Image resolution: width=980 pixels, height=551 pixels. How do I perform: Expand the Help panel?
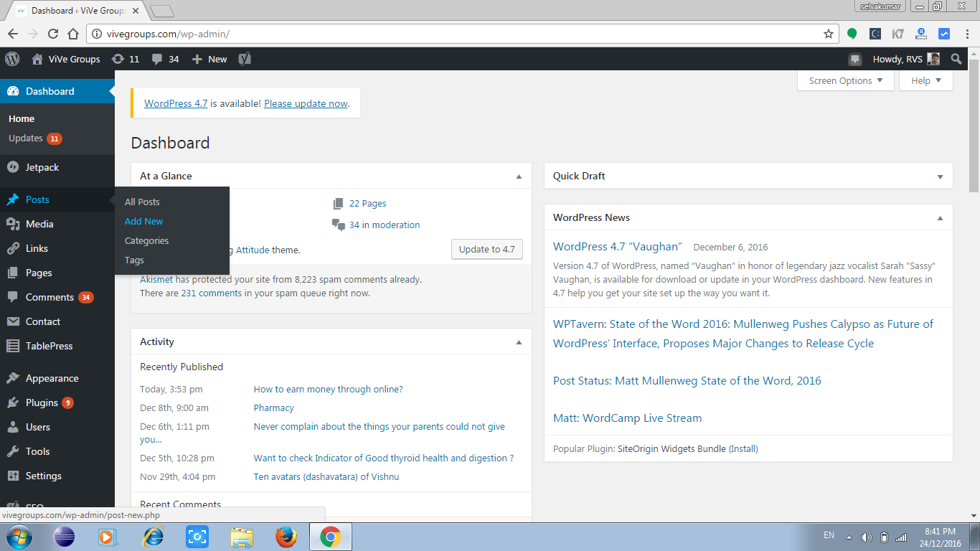(926, 80)
